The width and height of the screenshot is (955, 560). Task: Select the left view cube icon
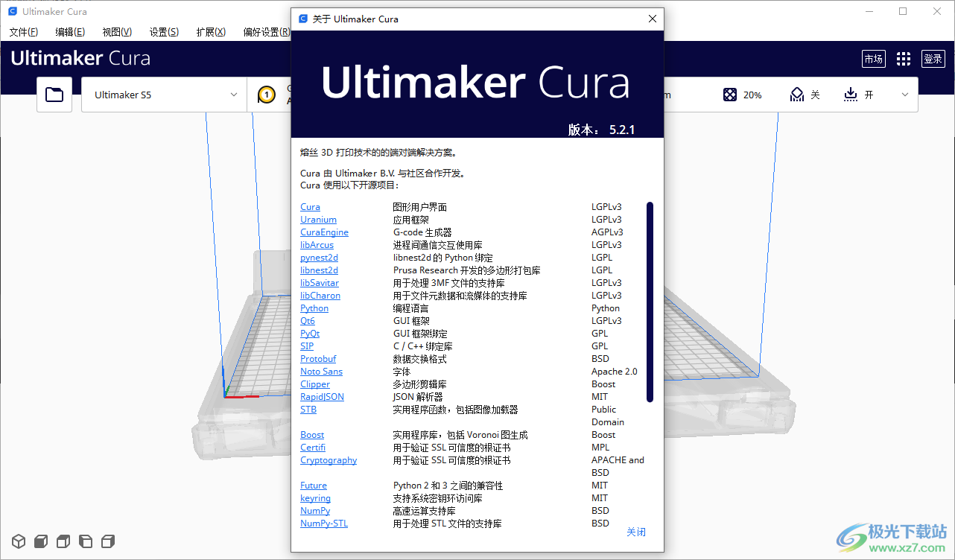pos(86,541)
